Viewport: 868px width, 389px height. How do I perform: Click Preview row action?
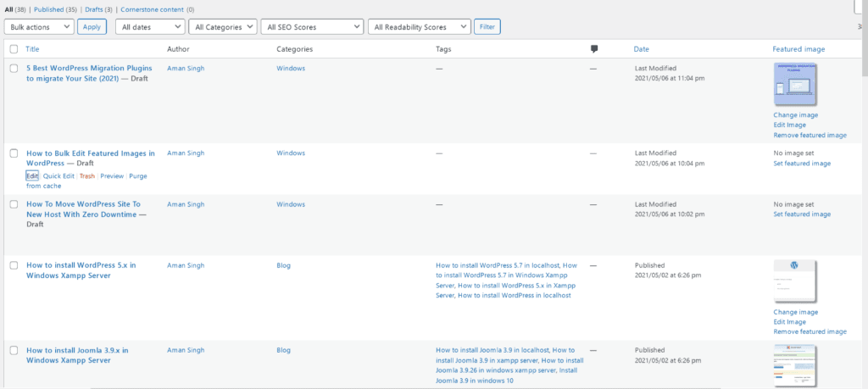(112, 176)
